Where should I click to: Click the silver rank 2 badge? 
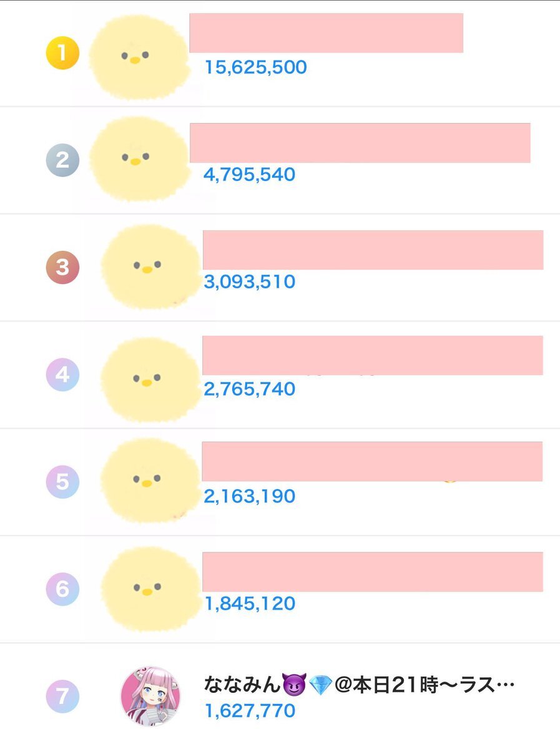[x=62, y=160]
